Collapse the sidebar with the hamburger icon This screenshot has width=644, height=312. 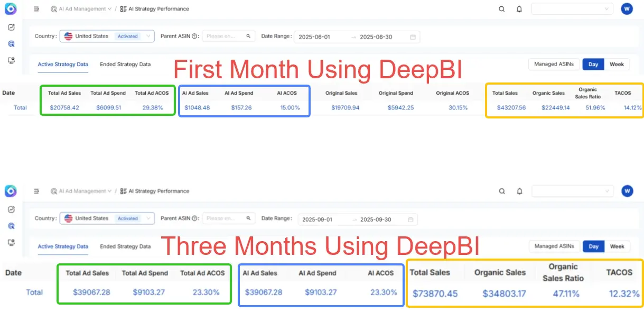[35, 8]
